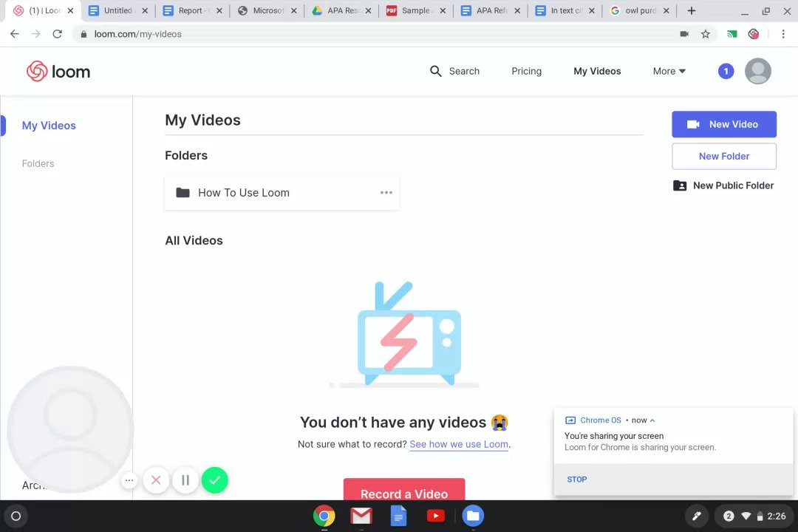798x532 pixels.
Task: Open the stylus tools pen icon
Action: click(x=697, y=516)
